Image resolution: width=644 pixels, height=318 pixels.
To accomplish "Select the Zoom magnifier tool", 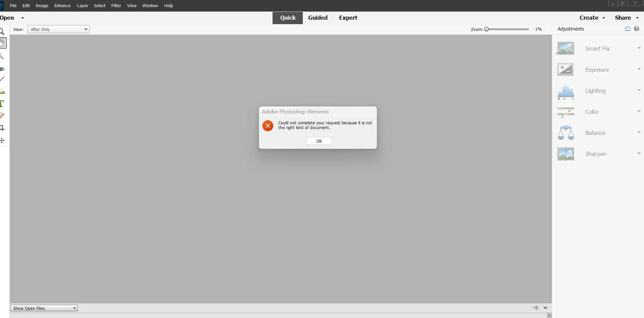I will point(2,32).
